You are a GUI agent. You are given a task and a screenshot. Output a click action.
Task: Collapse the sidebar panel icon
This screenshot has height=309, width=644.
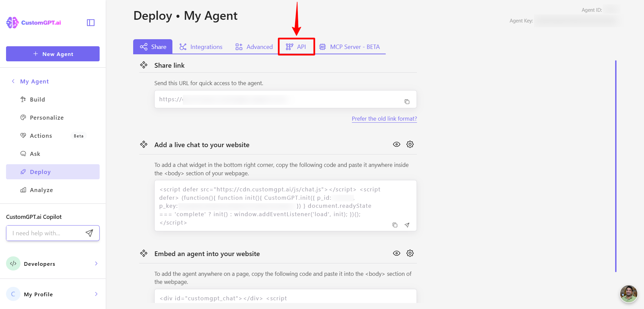[x=91, y=22]
